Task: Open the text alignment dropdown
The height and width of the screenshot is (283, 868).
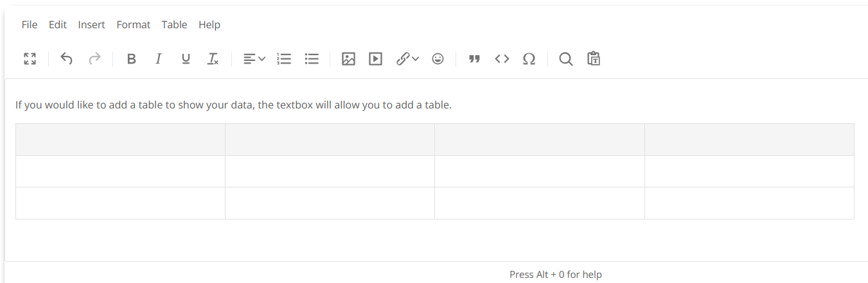Action: click(x=254, y=59)
